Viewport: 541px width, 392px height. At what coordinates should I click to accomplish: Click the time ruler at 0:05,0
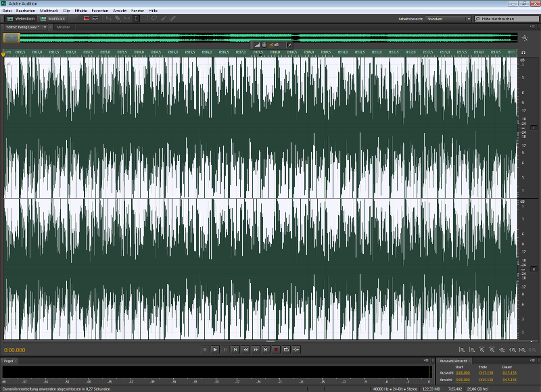click(x=173, y=53)
